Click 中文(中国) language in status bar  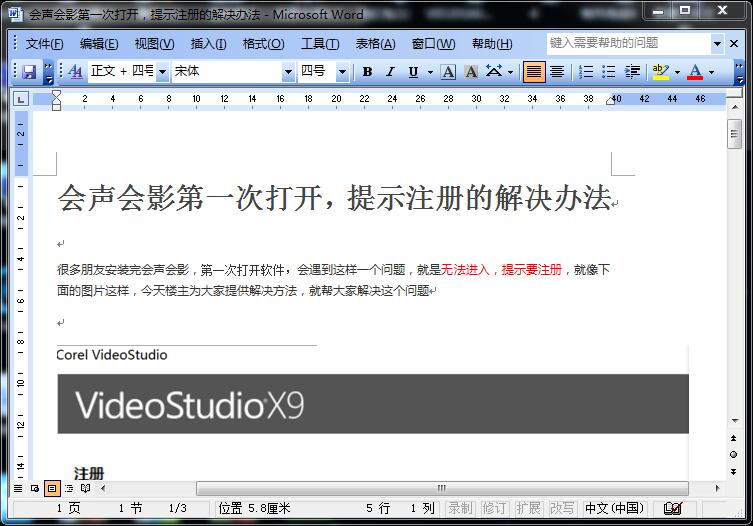(x=614, y=509)
